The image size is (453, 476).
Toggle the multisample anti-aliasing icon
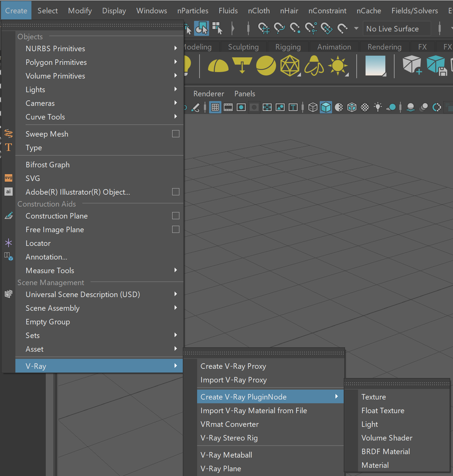point(437,108)
